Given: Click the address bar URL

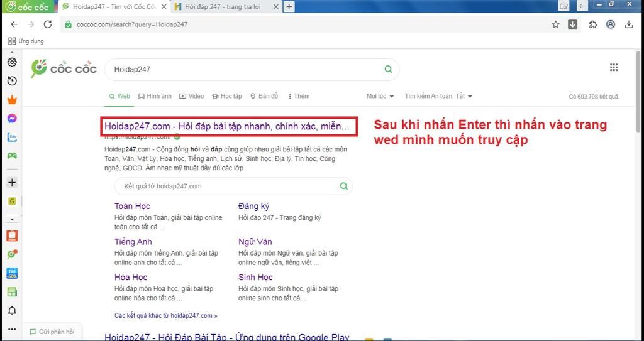Looking at the screenshot, I should (x=132, y=24).
